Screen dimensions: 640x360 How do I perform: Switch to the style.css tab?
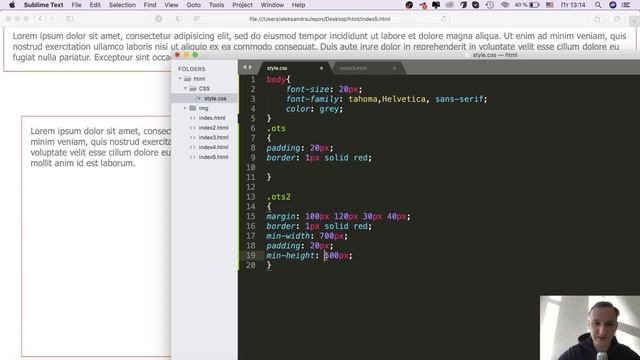294,68
